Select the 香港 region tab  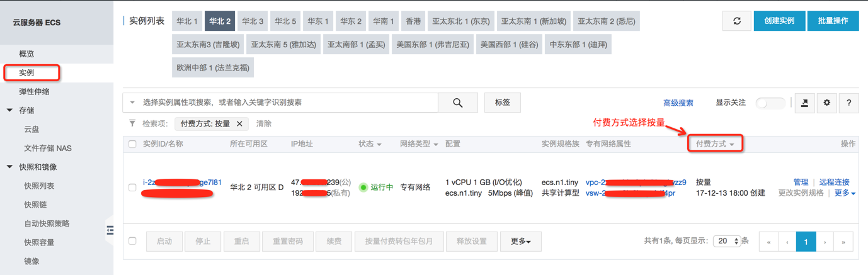(x=413, y=21)
